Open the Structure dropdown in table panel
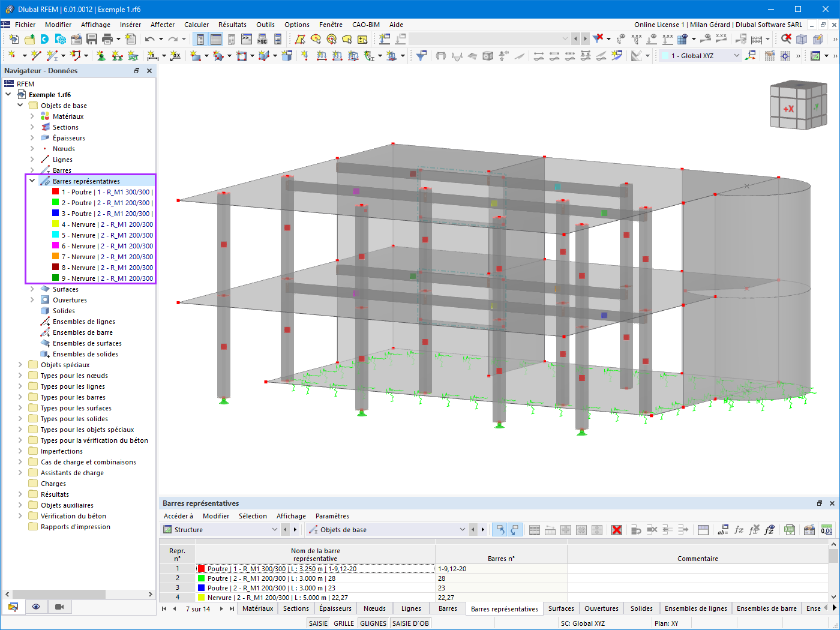This screenshot has height=630, width=840. click(220, 530)
